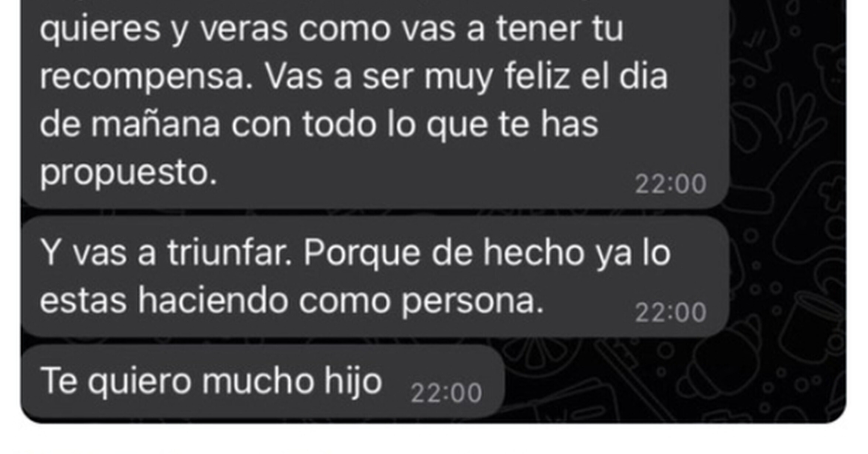Image resolution: width=868 pixels, height=454 pixels.
Task: Click the 22:00 timestamp after 'como persona.'
Action: coord(670,313)
